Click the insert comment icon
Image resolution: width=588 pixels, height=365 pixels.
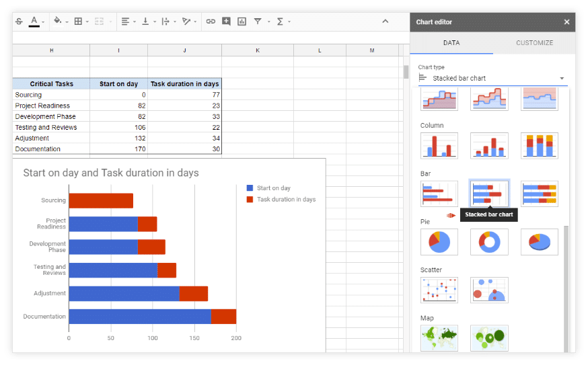pyautogui.click(x=226, y=22)
